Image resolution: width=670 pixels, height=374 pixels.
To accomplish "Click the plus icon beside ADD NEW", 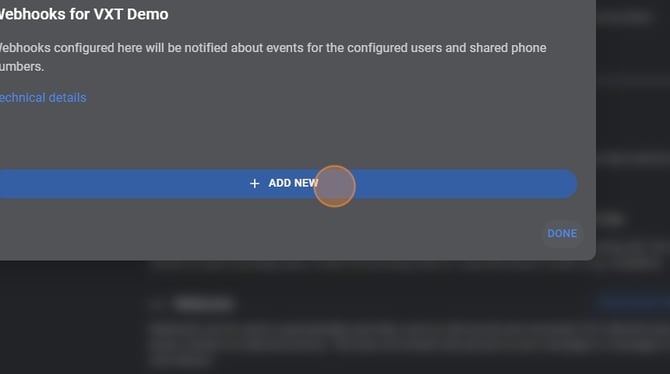I will coord(255,183).
